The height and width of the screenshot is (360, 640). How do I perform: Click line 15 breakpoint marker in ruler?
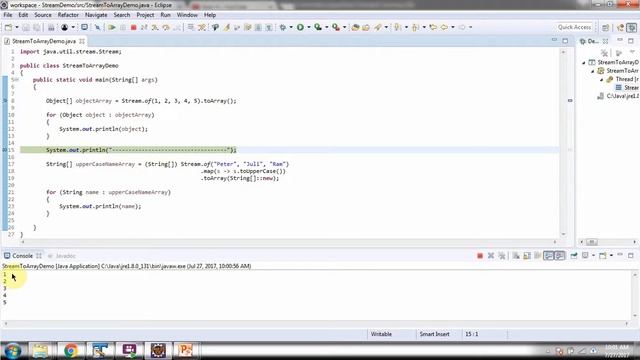pyautogui.click(x=5, y=150)
